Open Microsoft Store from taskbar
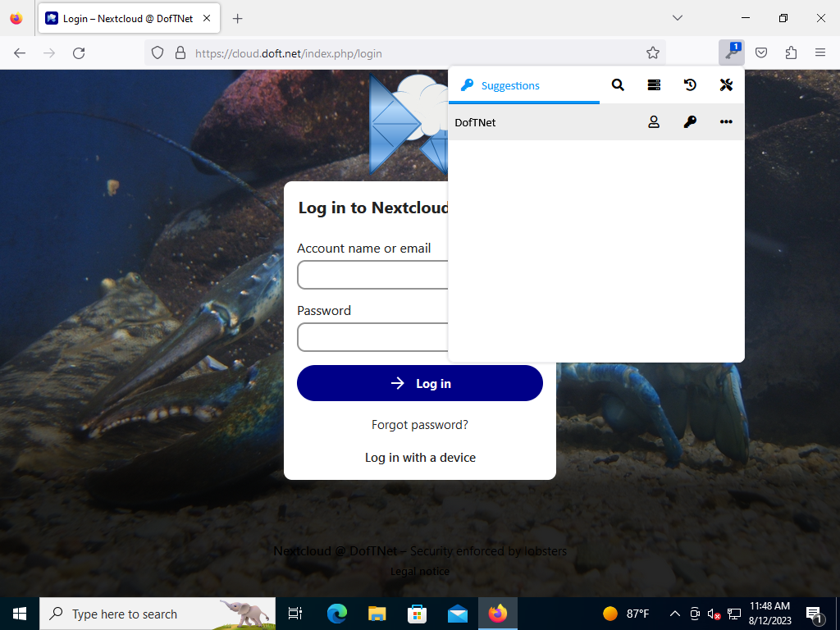The height and width of the screenshot is (630, 840). click(x=418, y=614)
